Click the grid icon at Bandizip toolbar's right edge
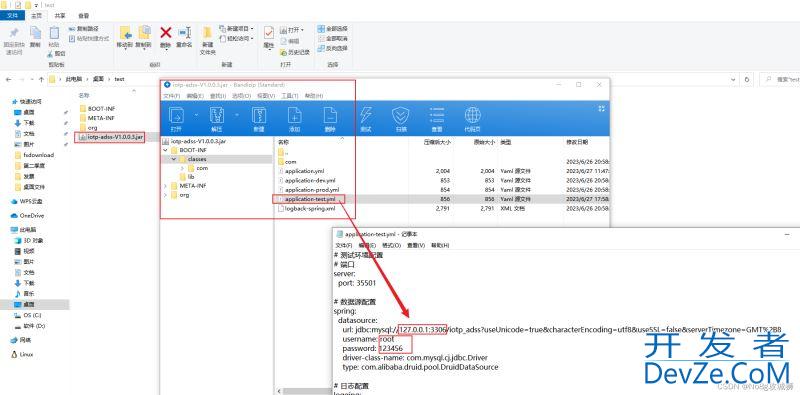This screenshot has height=395, width=800. click(x=602, y=108)
